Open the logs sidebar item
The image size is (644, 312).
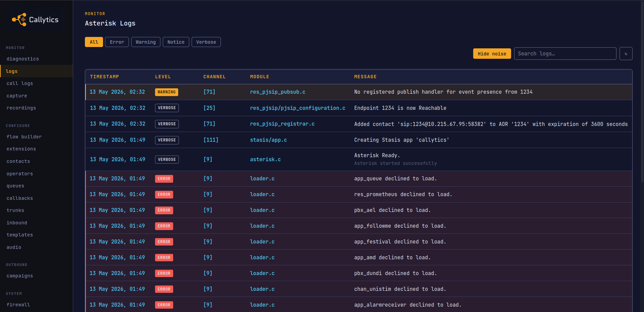[36, 71]
